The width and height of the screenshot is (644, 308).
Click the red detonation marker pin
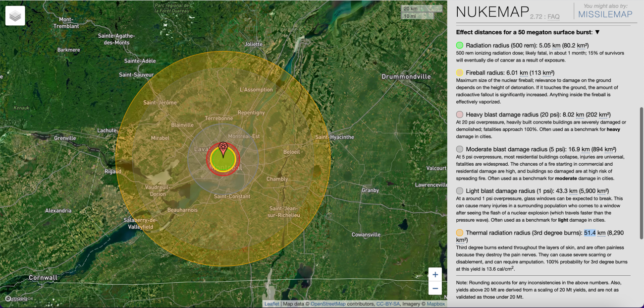pyautogui.click(x=223, y=148)
